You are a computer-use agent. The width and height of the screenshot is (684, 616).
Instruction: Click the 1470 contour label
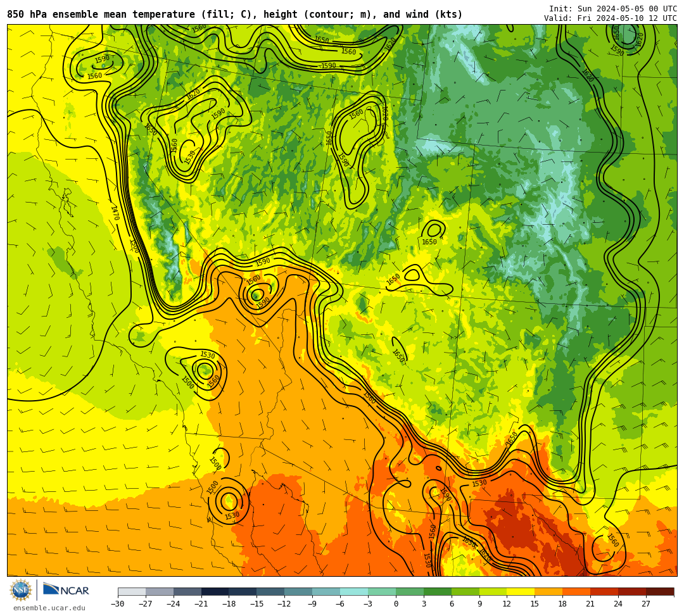coord(115,213)
